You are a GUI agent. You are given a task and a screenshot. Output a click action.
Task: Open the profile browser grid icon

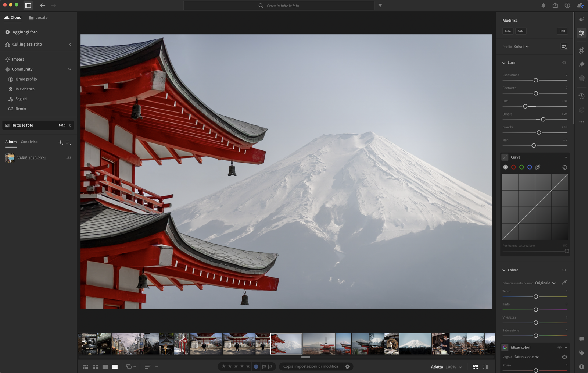(x=564, y=46)
